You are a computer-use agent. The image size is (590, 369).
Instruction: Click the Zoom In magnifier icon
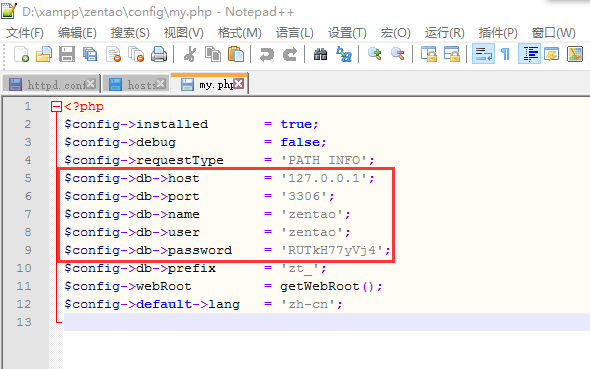[375, 54]
